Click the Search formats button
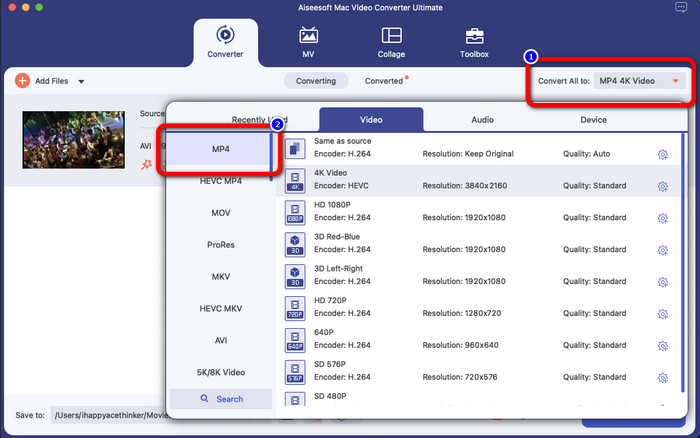 [x=221, y=399]
